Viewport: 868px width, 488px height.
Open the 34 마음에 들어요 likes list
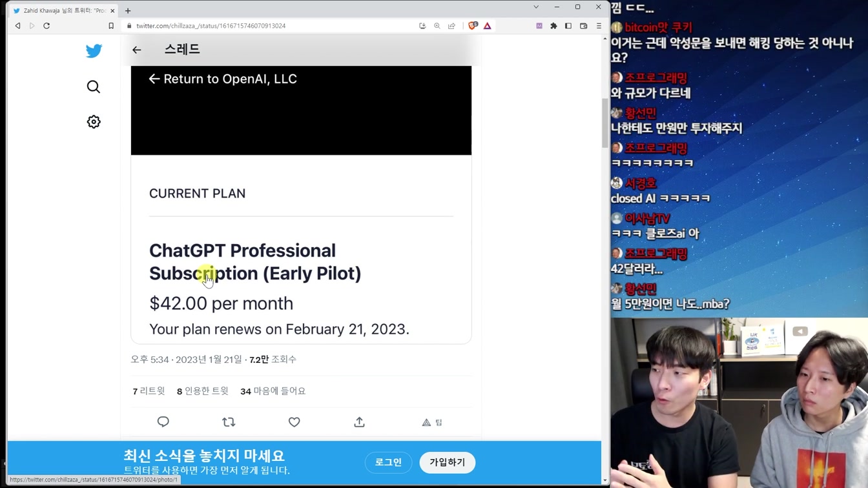(273, 391)
